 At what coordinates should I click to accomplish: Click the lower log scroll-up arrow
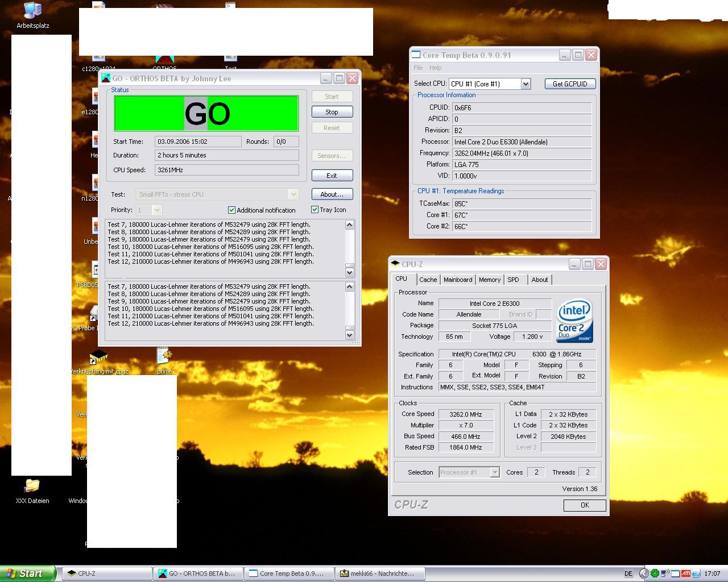[x=350, y=287]
